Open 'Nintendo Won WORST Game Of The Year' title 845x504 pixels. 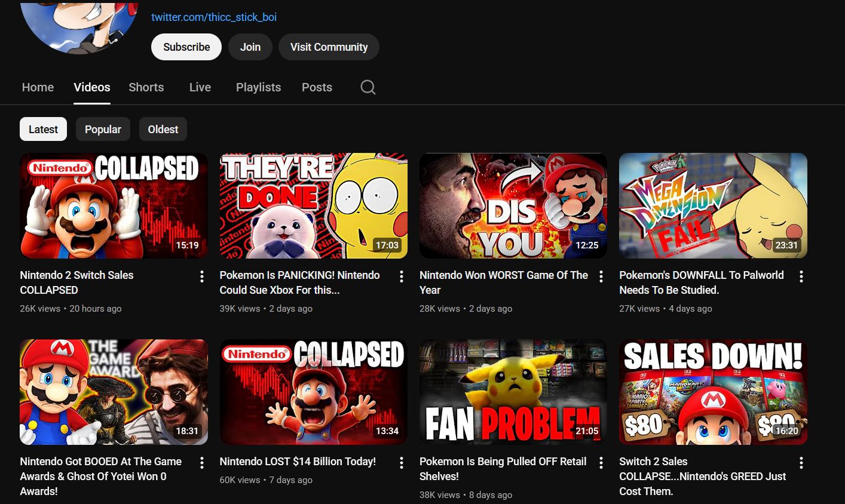[x=504, y=282]
